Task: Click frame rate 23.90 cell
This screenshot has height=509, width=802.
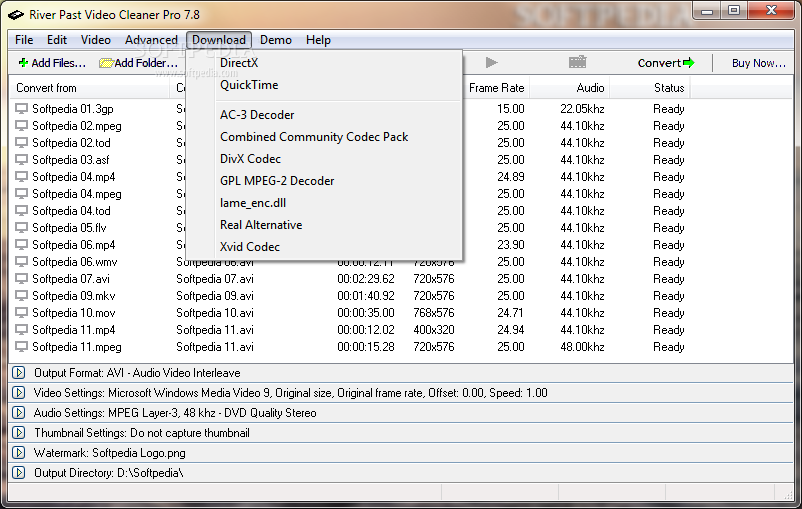Action: [510, 245]
